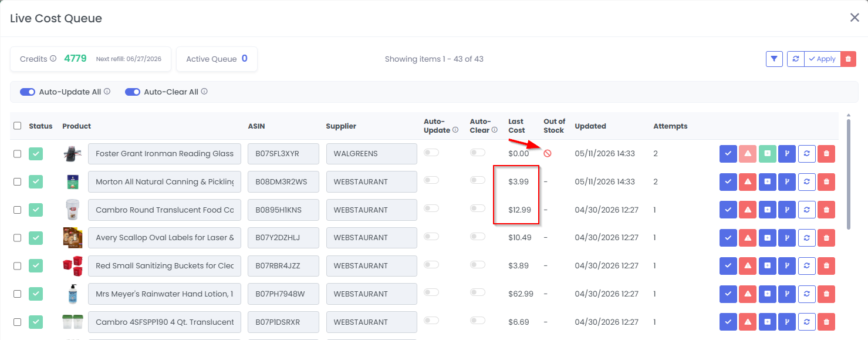Screen dimensions: 868x340
Task: Toggle the Auto-Update All switch
Action: (x=28, y=92)
